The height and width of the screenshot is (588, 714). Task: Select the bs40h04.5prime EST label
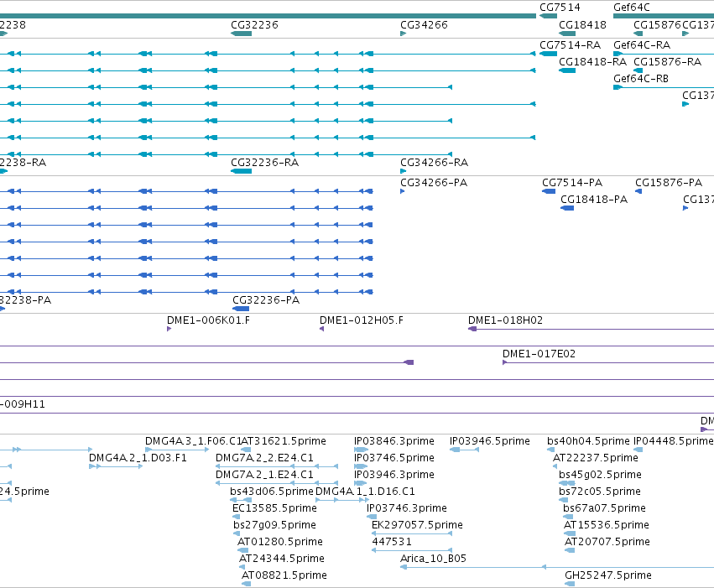(x=588, y=441)
